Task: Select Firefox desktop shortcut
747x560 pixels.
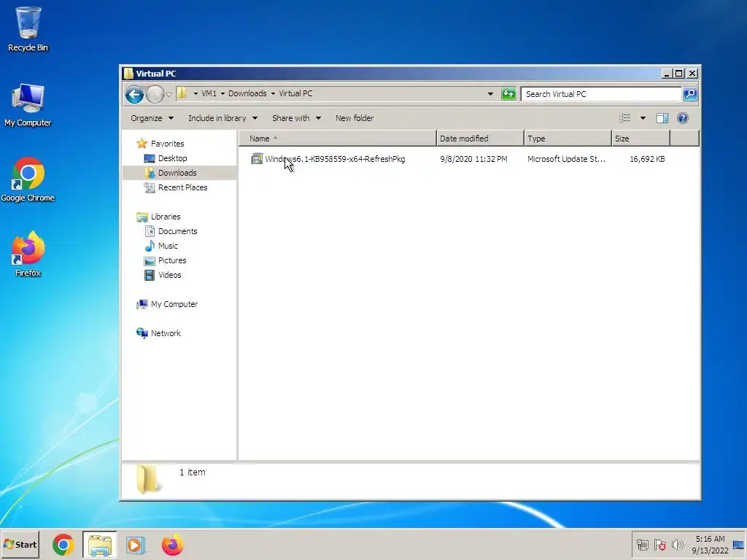Action: [x=28, y=254]
